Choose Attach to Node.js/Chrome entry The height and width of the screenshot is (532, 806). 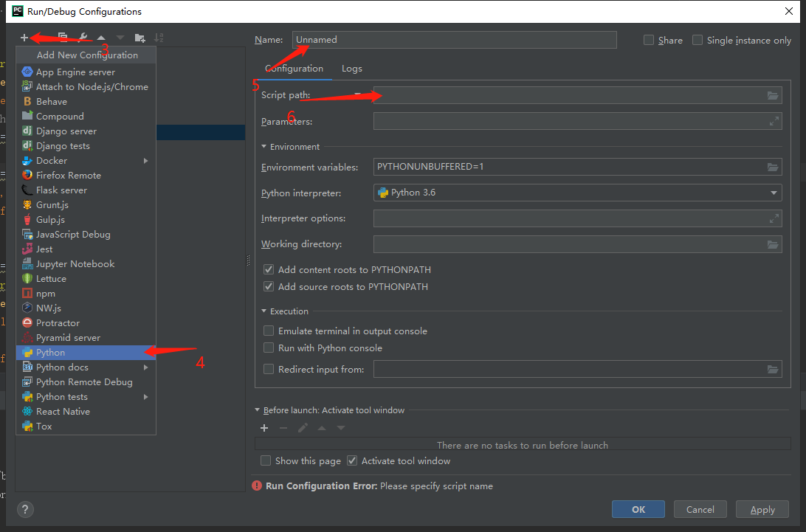click(x=86, y=87)
